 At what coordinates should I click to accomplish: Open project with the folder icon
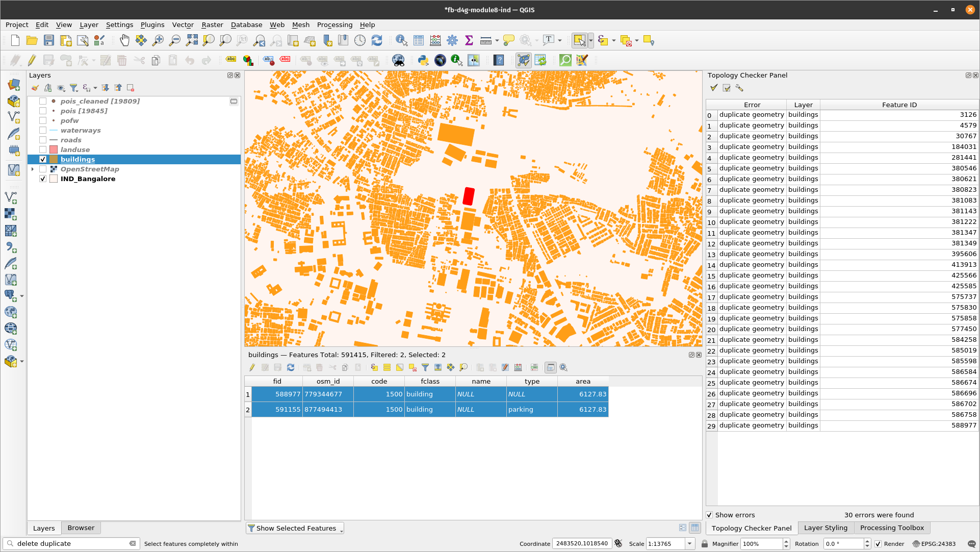pyautogui.click(x=32, y=41)
